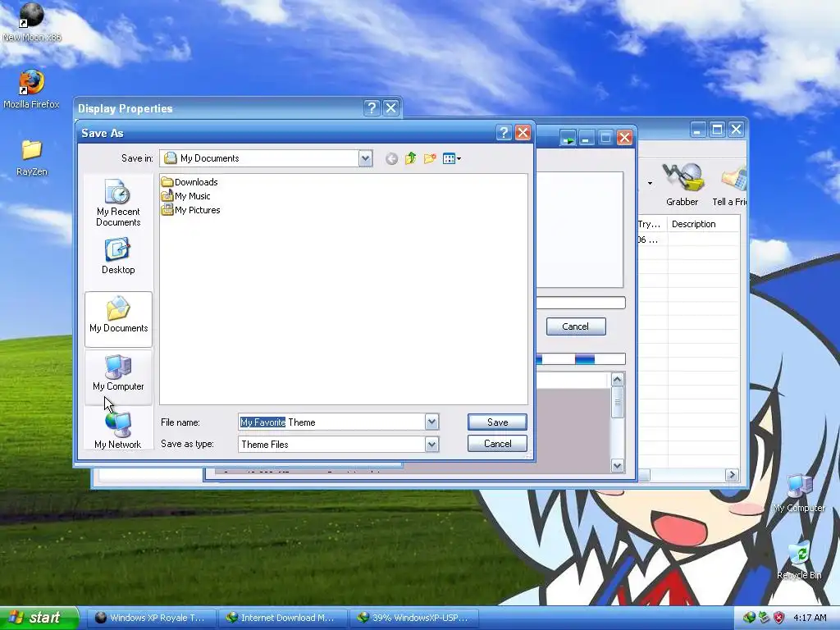Open the Start menu
Image resolution: width=840 pixels, height=630 pixels.
pos(39,618)
